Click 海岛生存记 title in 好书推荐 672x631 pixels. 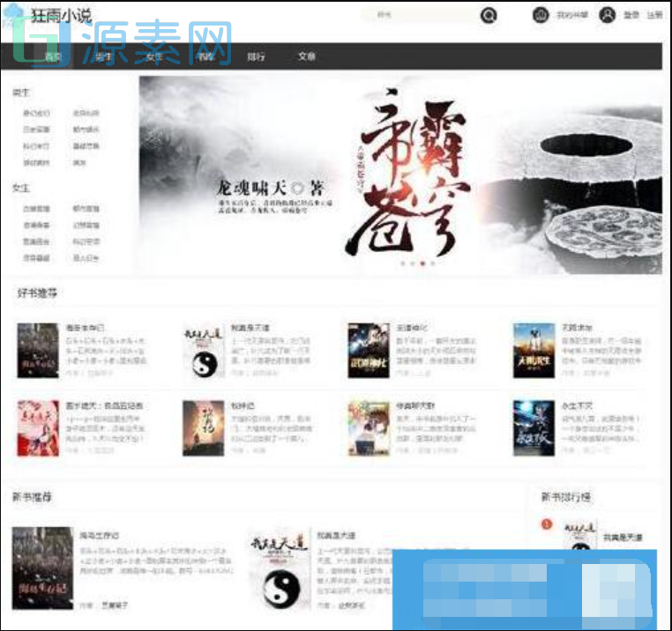[x=85, y=328]
